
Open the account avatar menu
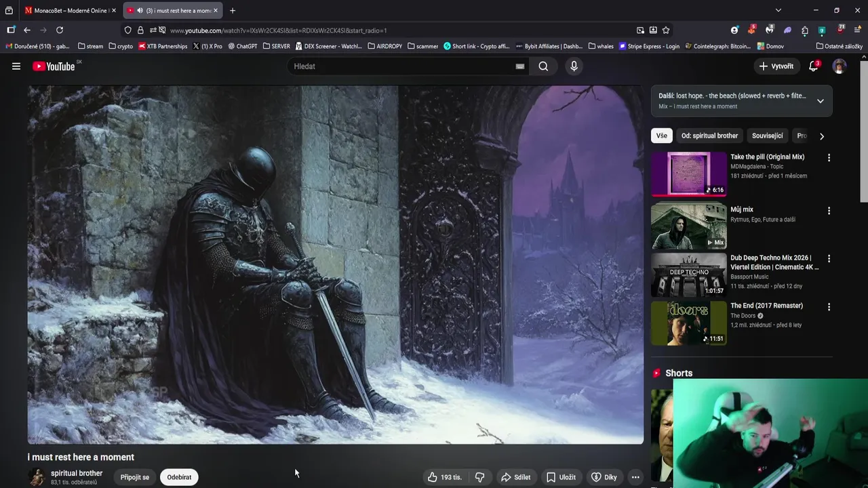(x=840, y=66)
